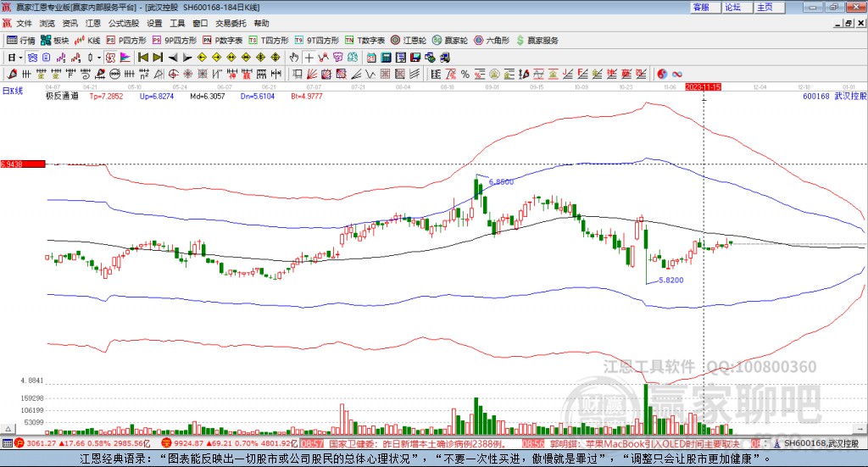Image resolution: width=868 pixels, height=467 pixels.
Task: Open 赢家服务 with dollar icon
Action: point(537,41)
